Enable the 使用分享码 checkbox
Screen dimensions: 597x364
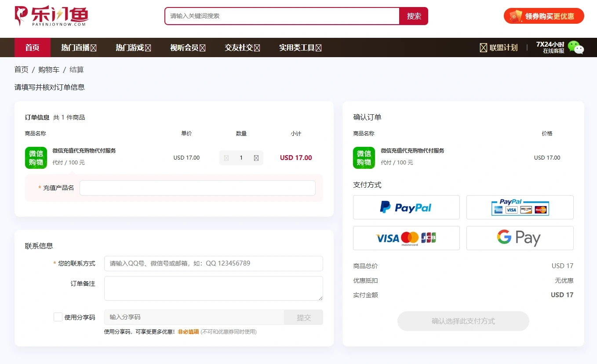pyautogui.click(x=58, y=317)
